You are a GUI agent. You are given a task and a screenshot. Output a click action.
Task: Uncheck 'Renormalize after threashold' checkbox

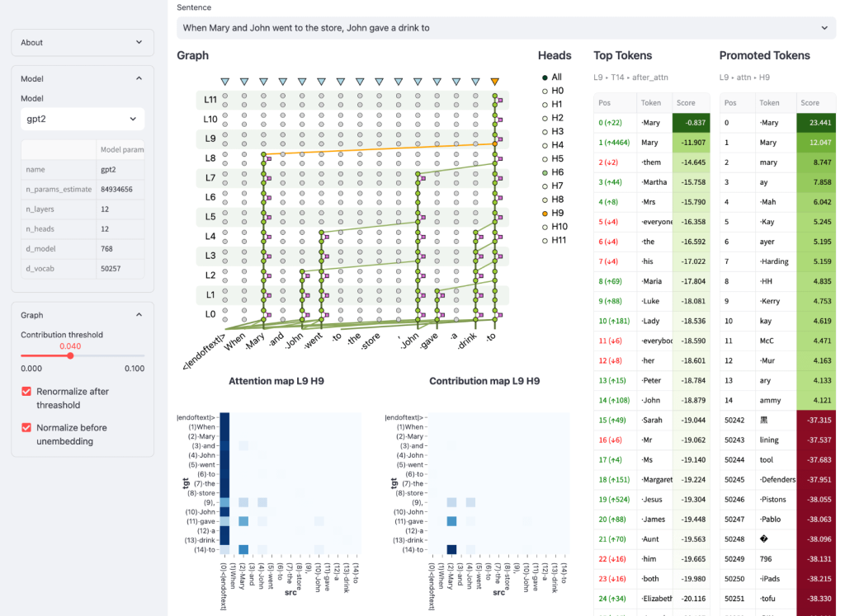pos(26,392)
